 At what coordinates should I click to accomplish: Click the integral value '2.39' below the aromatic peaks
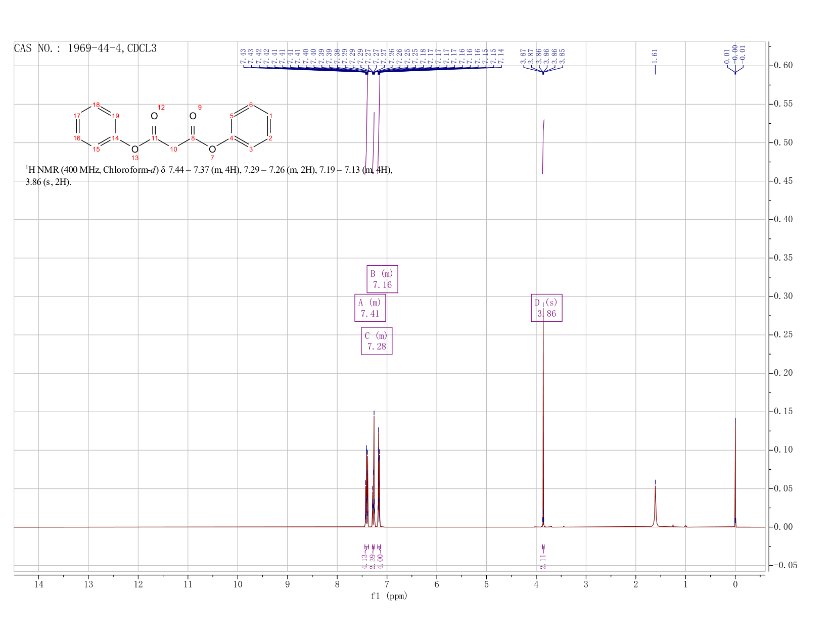[373, 561]
